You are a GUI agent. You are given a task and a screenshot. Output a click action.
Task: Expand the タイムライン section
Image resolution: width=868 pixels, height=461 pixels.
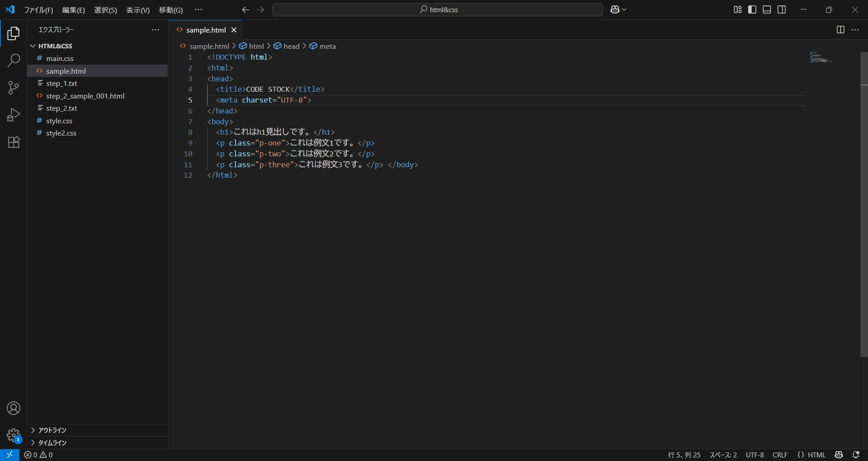(52, 443)
